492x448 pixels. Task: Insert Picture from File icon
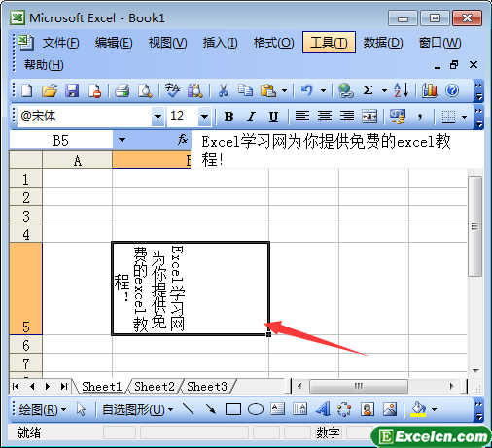click(x=390, y=409)
